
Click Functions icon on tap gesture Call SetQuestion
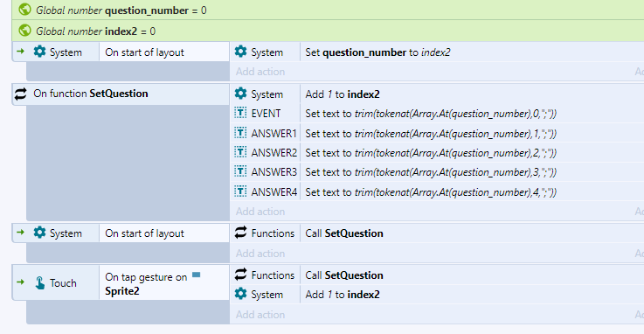click(240, 275)
